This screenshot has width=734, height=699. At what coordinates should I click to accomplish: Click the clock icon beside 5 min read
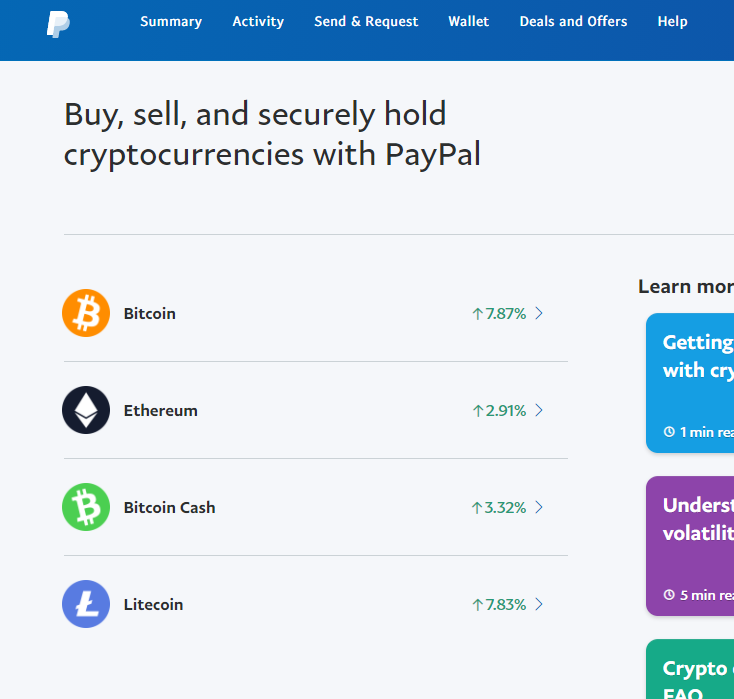point(669,595)
